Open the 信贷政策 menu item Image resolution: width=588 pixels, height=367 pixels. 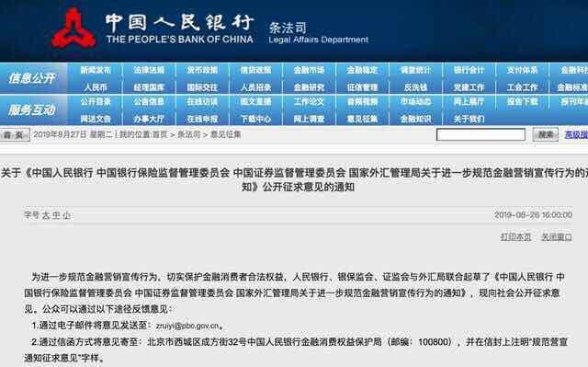coord(255,70)
